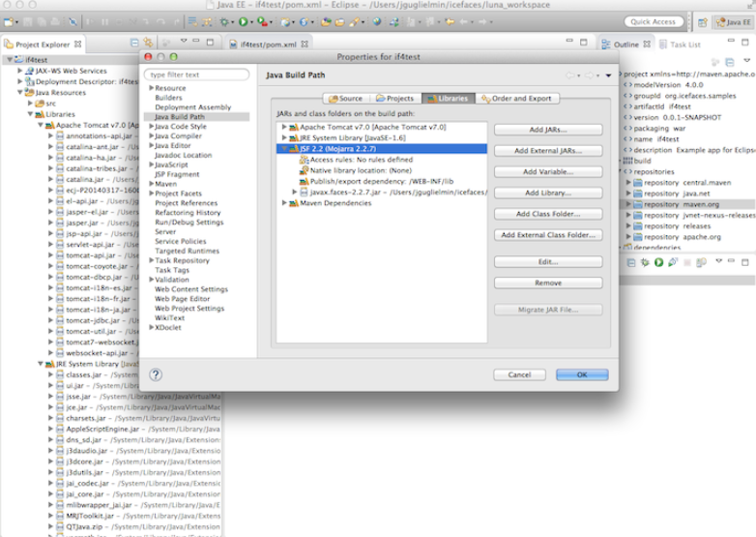Expand the Java Code Style category
Screen dimensions: 756x537
click(x=150, y=126)
